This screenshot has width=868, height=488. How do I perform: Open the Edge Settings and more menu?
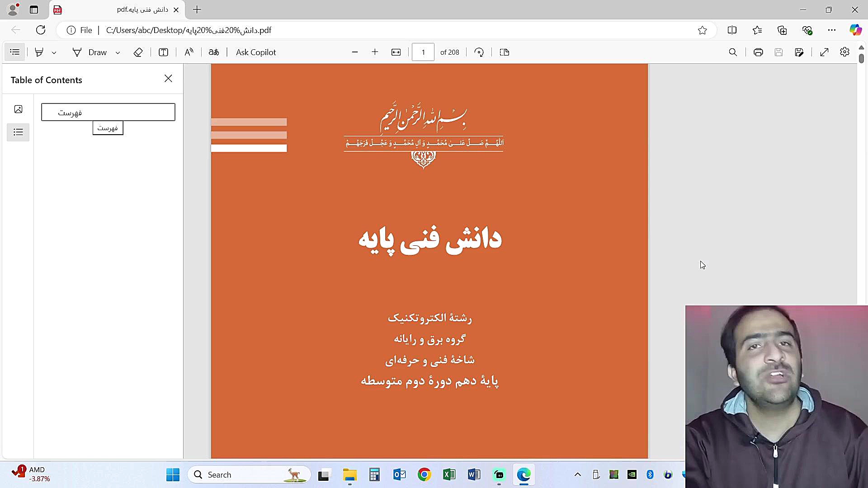point(832,30)
